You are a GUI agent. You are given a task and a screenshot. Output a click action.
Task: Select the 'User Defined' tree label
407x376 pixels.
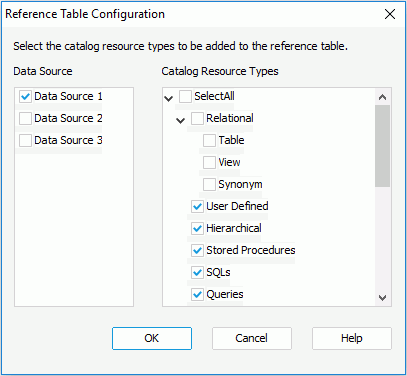237,206
